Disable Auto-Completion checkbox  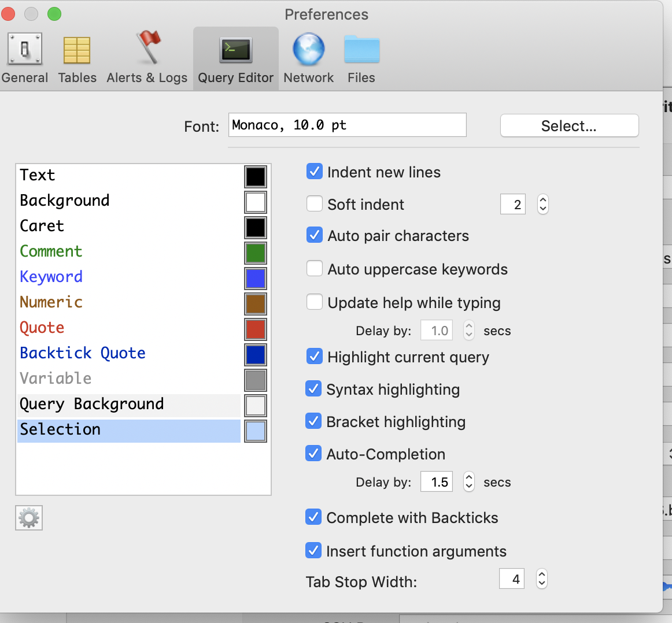tap(313, 454)
